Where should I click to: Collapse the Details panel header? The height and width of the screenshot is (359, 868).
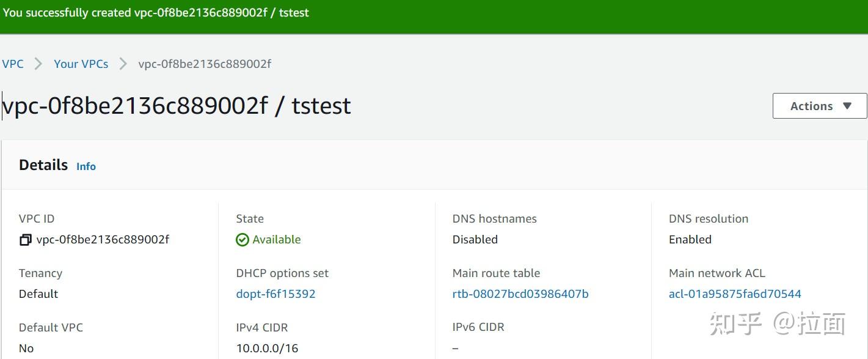click(43, 165)
